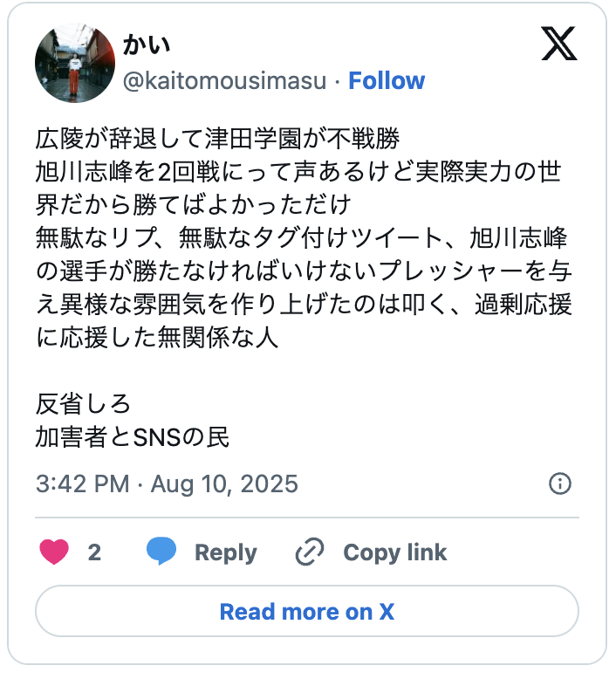
Task: Click the tweet line starting 旭川志峰を2回戦
Action: coord(298,173)
